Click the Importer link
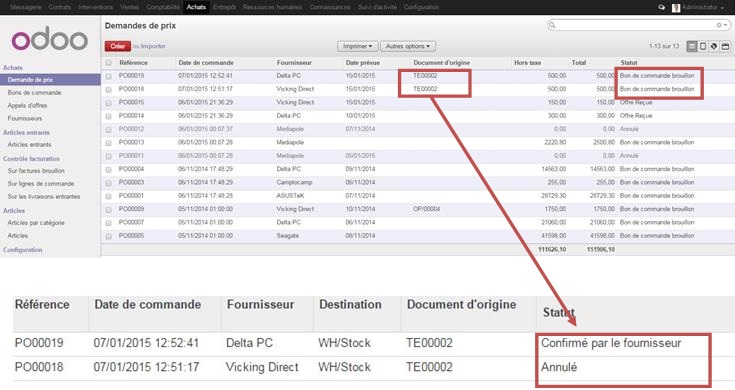Screen dimensions: 735x390 click(153, 46)
